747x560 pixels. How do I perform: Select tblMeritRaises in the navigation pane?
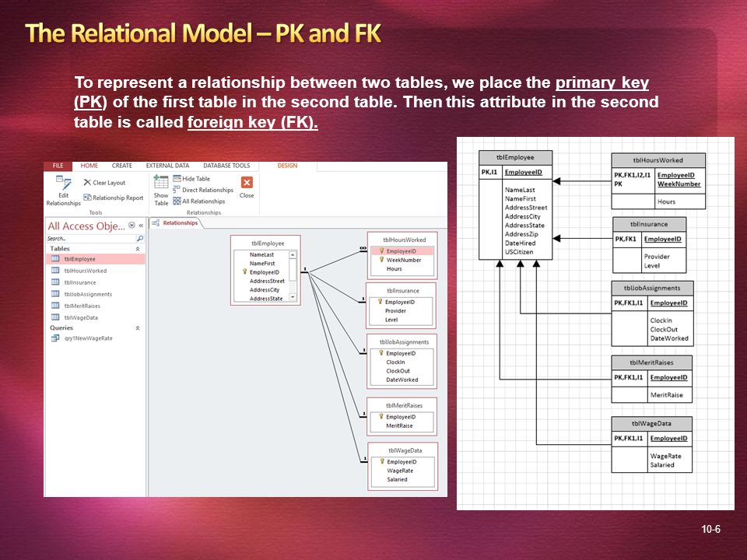[x=95, y=306]
